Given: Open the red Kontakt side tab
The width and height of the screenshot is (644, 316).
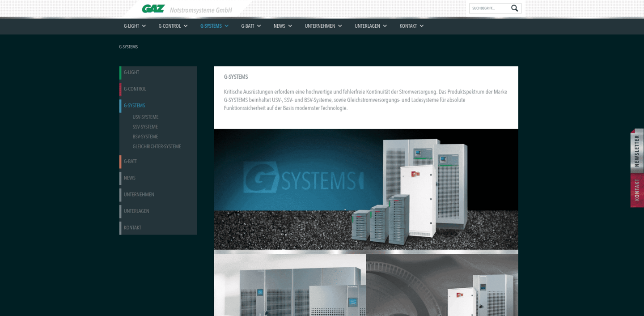Looking at the screenshot, I should pos(637,190).
